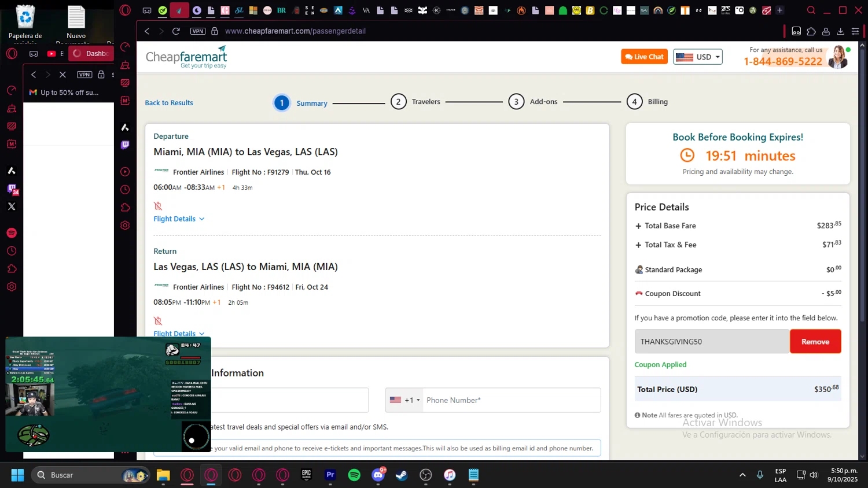Open Epic Games from taskbar

click(306, 475)
